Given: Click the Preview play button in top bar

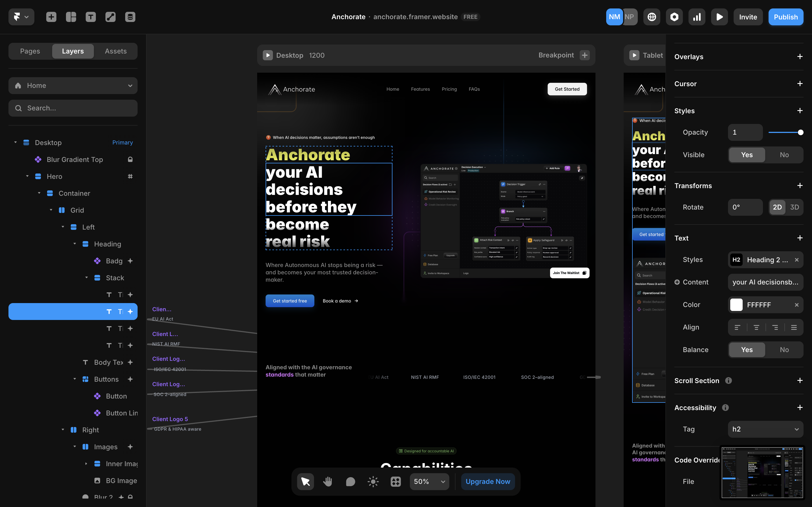Looking at the screenshot, I should (x=720, y=17).
